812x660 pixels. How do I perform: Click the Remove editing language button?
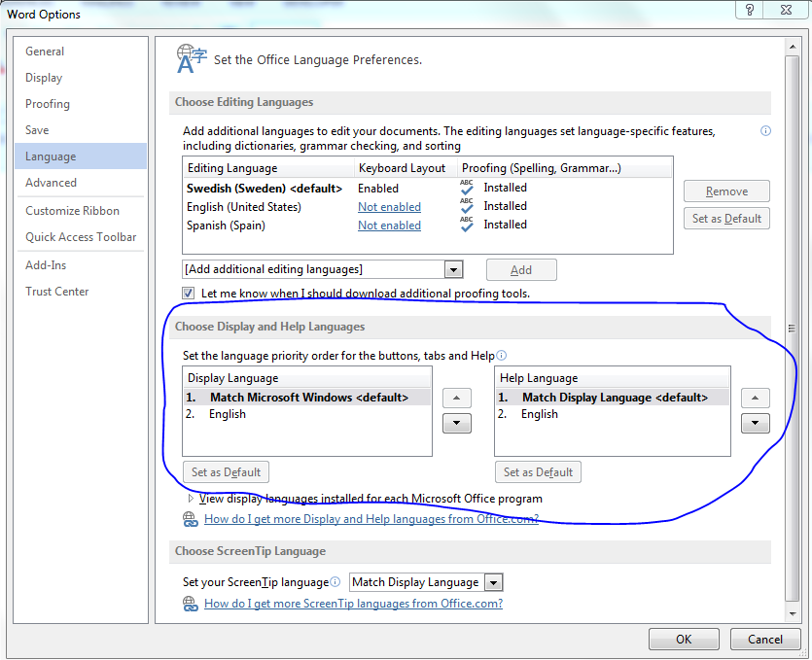pyautogui.click(x=726, y=191)
